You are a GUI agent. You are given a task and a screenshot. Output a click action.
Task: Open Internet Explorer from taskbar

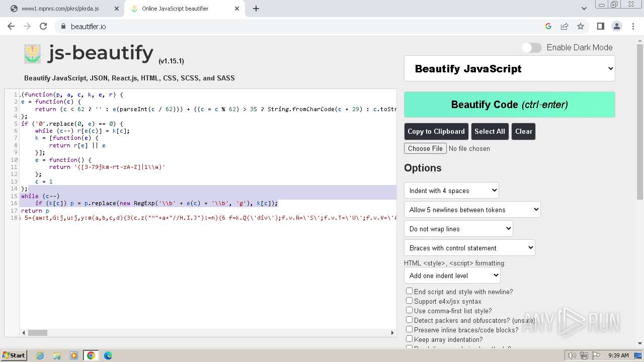(40, 355)
